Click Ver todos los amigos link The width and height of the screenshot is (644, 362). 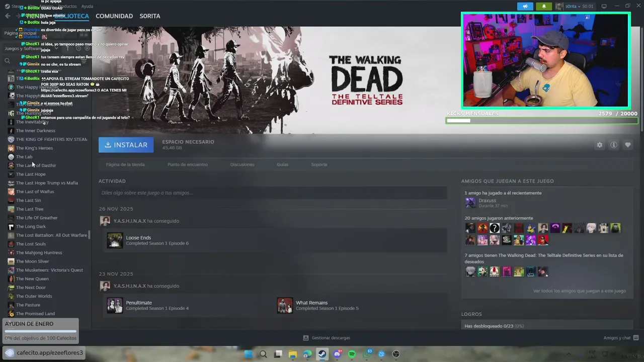point(579,291)
